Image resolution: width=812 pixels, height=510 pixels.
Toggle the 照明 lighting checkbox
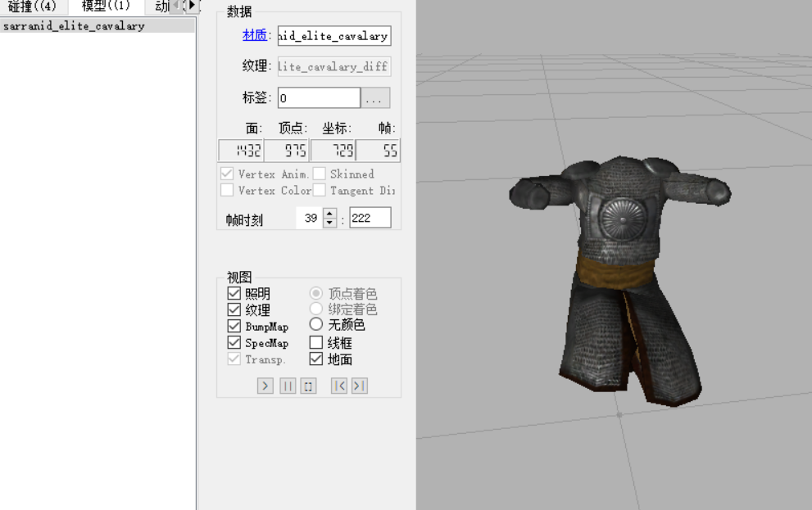coord(234,293)
